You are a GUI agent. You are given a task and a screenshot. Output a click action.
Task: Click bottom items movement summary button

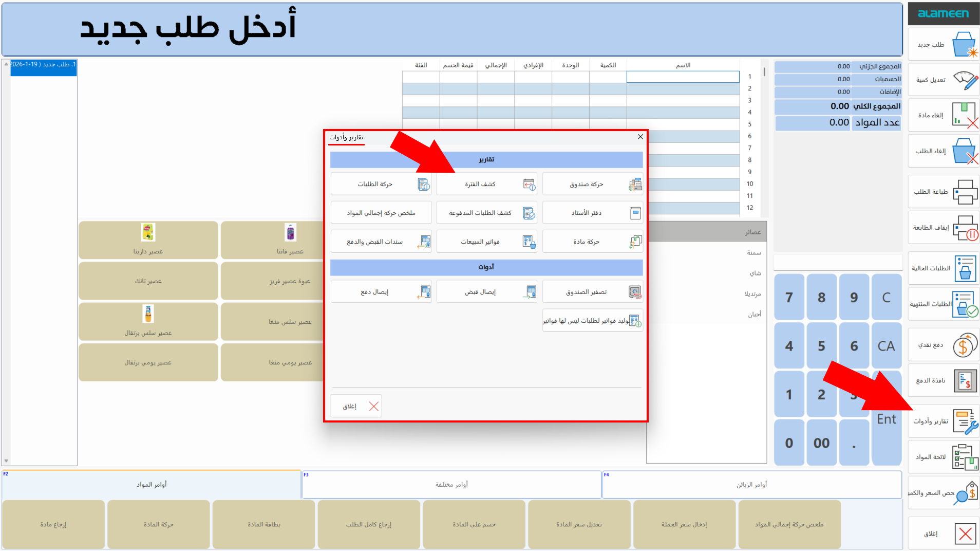pyautogui.click(x=789, y=524)
